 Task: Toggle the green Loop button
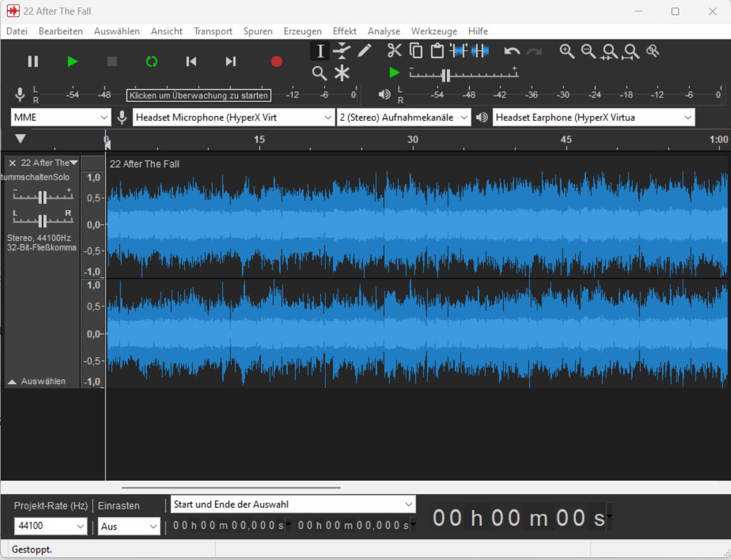point(151,61)
